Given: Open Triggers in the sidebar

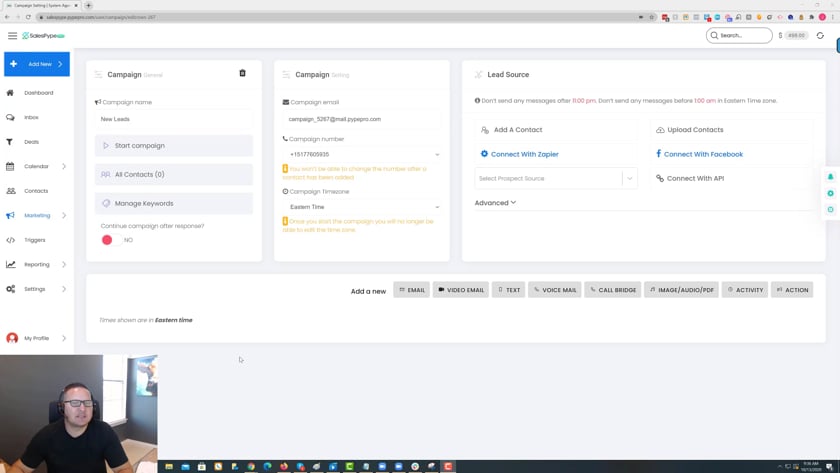Looking at the screenshot, I should click(34, 240).
